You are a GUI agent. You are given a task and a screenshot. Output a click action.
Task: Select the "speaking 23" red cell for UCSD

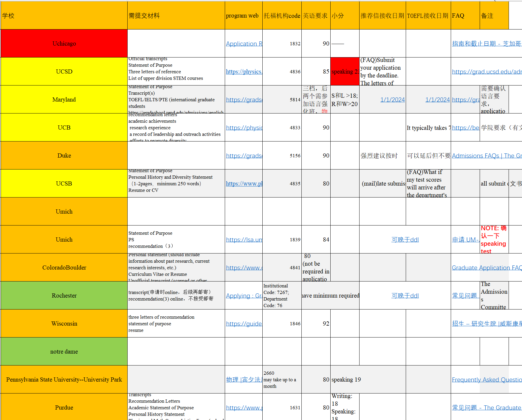(x=345, y=71)
